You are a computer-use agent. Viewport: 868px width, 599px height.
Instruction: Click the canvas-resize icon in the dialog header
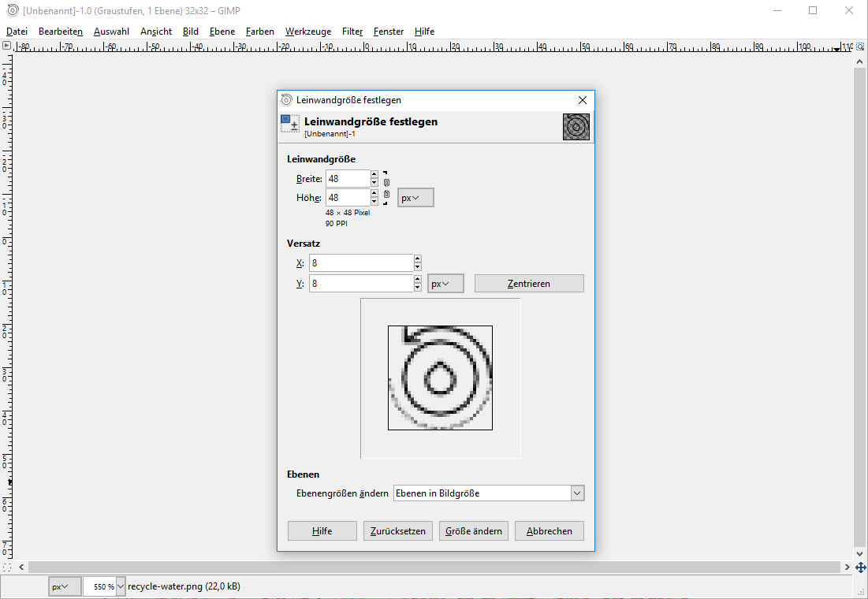(289, 123)
